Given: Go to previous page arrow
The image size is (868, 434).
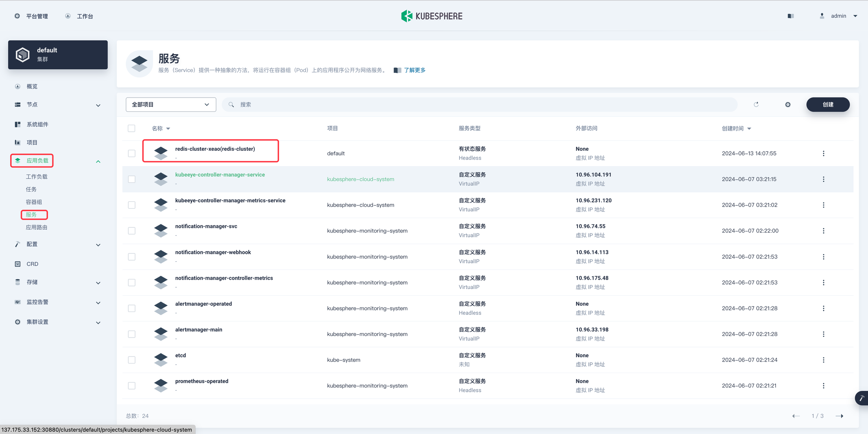Looking at the screenshot, I should coord(796,416).
